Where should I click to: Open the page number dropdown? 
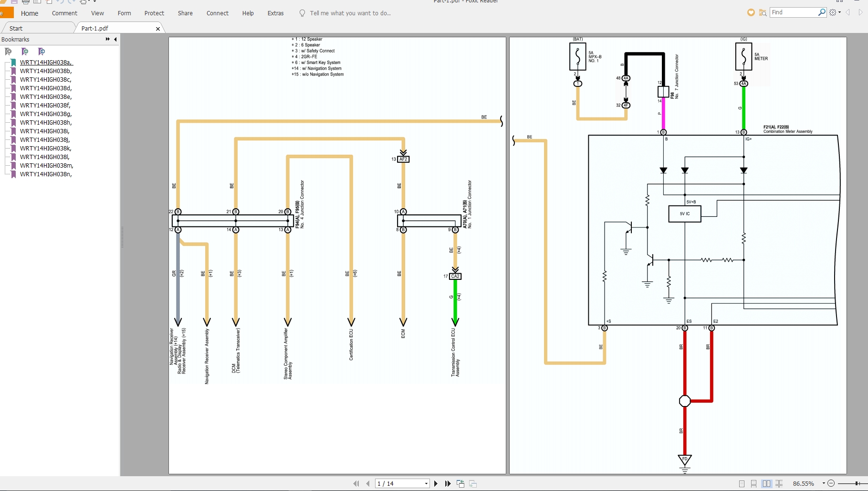click(426, 484)
